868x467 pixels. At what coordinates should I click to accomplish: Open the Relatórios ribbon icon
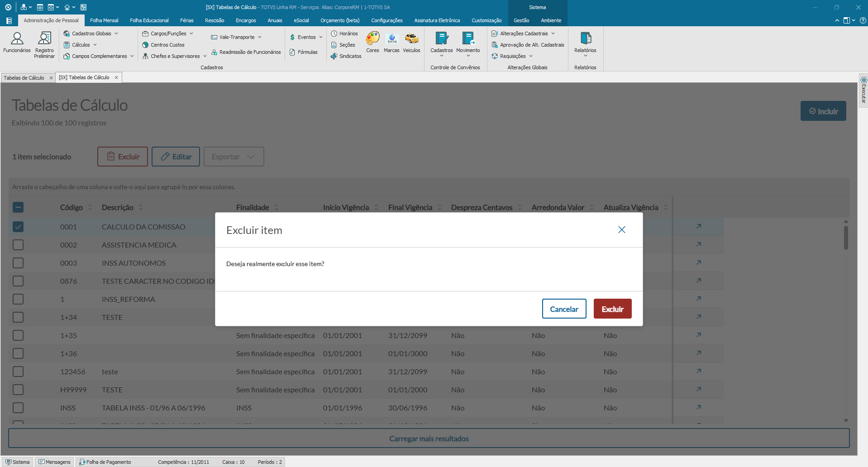(585, 44)
